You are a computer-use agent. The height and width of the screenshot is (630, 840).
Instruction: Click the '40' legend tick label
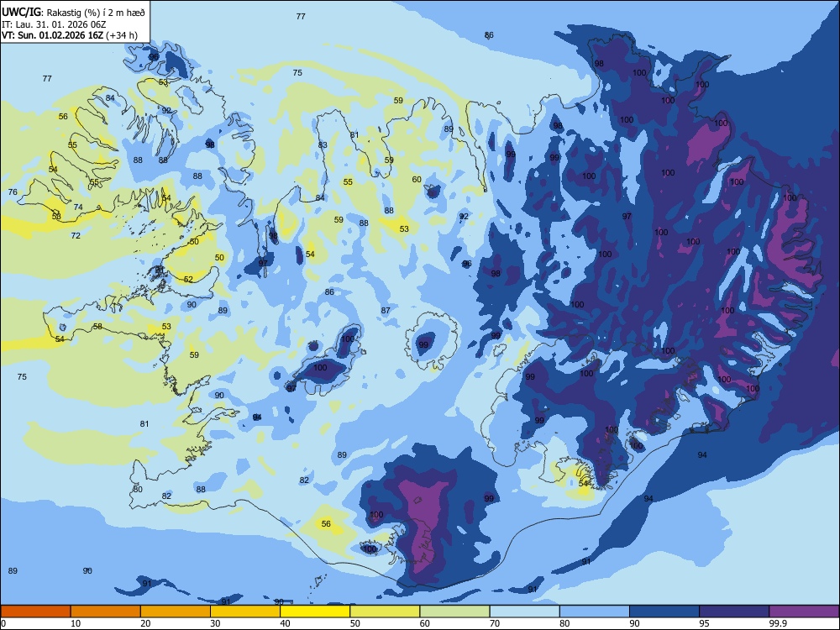tap(285, 623)
